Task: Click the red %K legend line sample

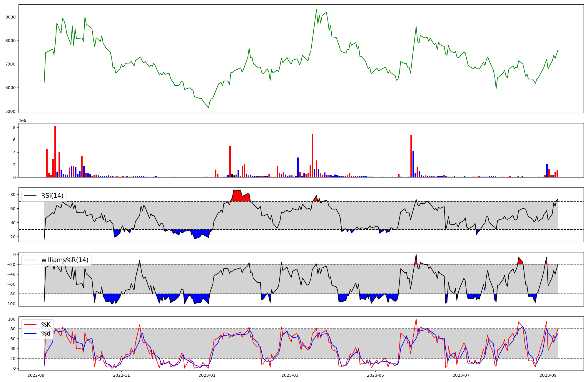Action: pos(30,325)
